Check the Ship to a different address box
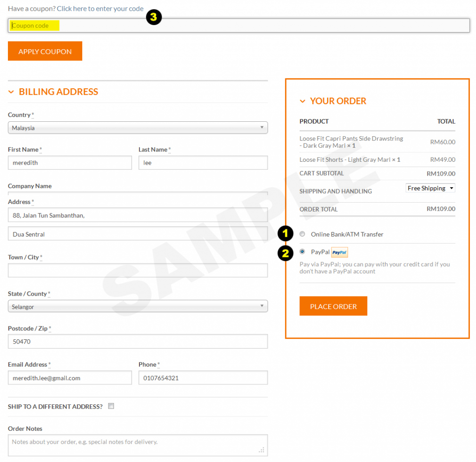The width and height of the screenshot is (476, 462). (111, 406)
